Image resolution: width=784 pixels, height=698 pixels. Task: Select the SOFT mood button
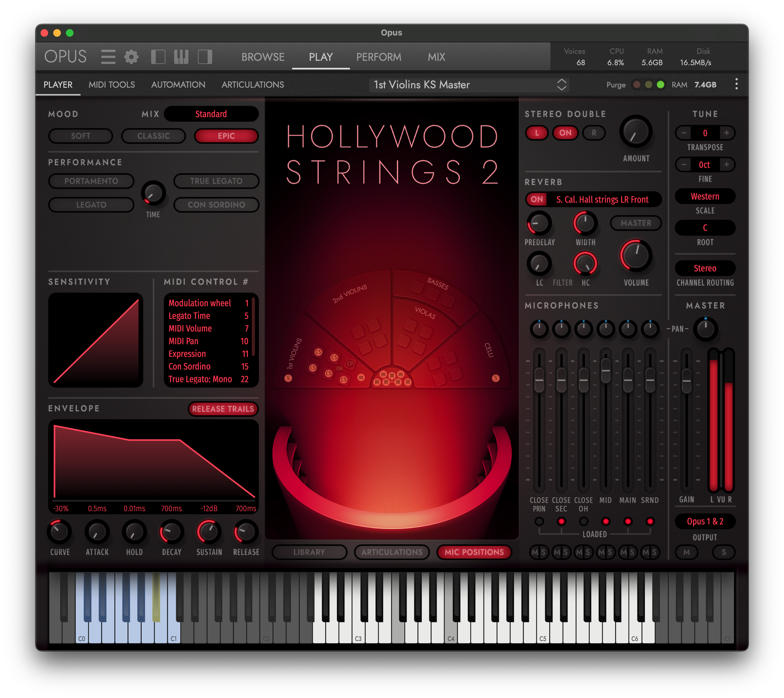point(80,136)
